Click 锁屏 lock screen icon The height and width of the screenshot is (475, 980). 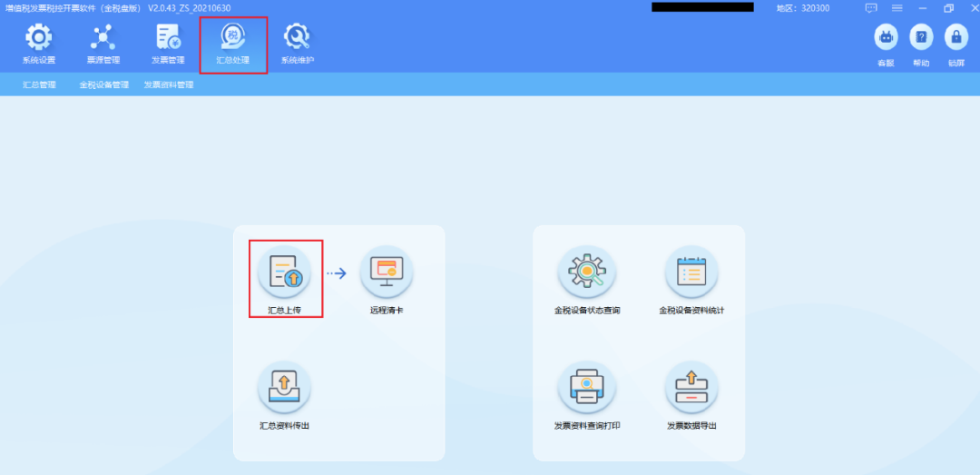(x=955, y=37)
